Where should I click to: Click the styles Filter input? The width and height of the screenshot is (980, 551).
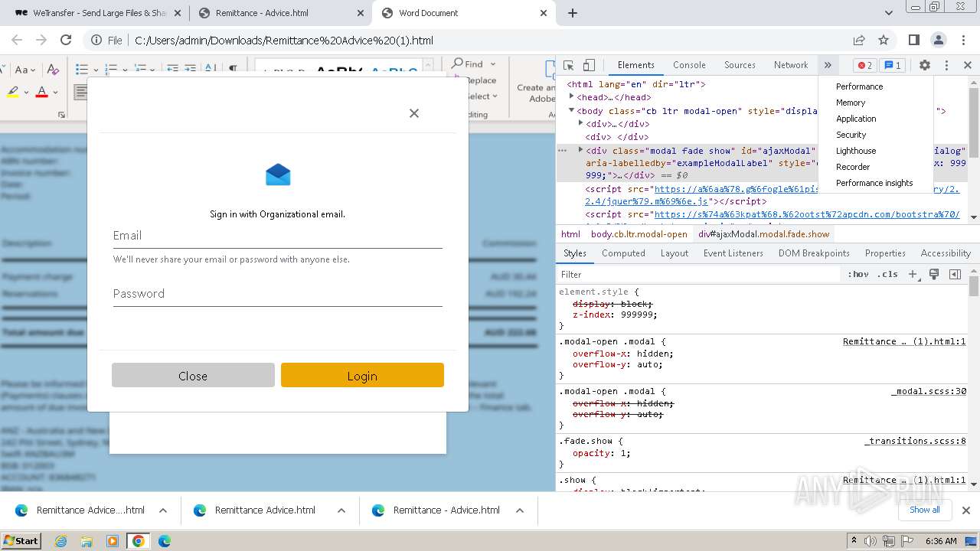pos(697,274)
